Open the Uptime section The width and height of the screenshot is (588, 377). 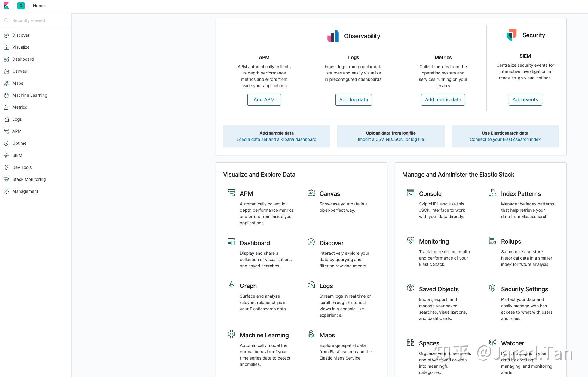coord(19,143)
